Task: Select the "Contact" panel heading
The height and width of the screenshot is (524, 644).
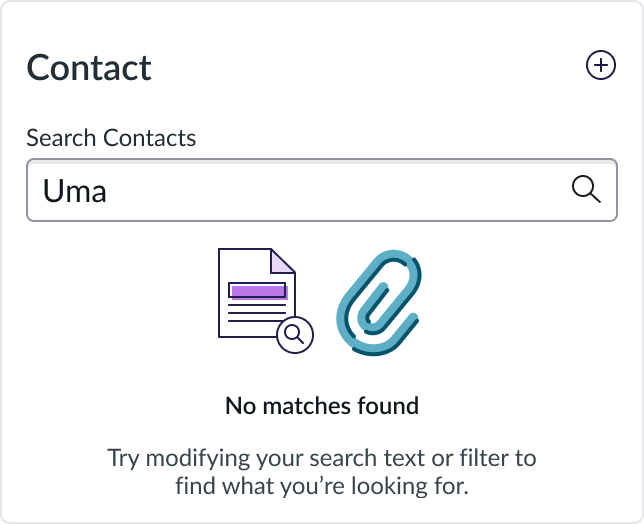Action: pos(89,67)
